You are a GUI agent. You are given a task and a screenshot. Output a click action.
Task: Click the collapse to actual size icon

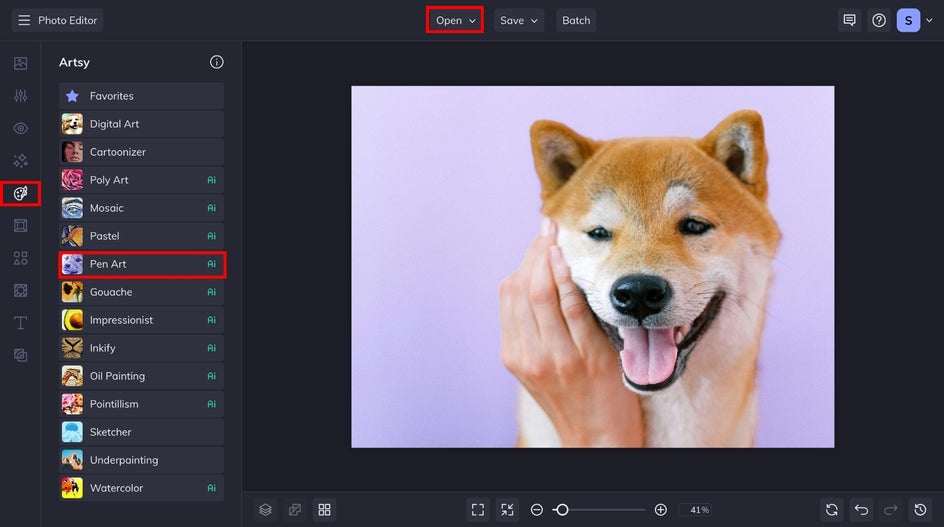coord(508,510)
